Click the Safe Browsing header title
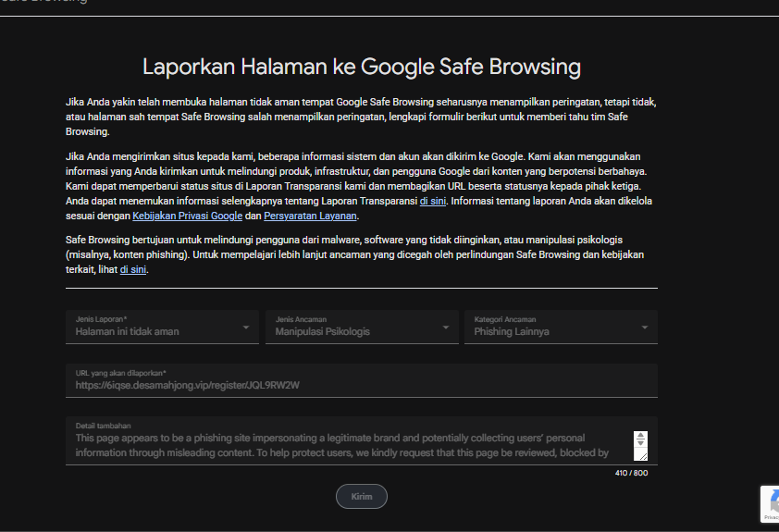This screenshot has height=532, width=779. tap(43, 2)
